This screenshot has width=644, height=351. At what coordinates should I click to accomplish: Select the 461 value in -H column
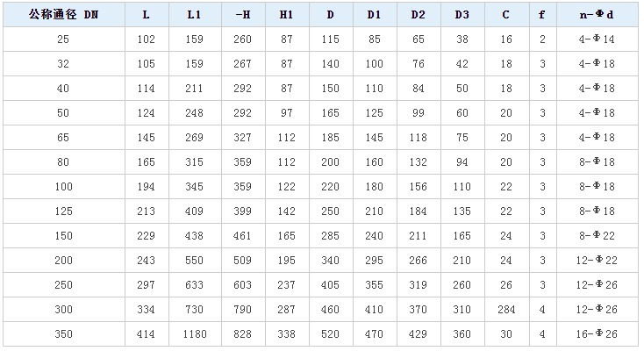tap(243, 236)
